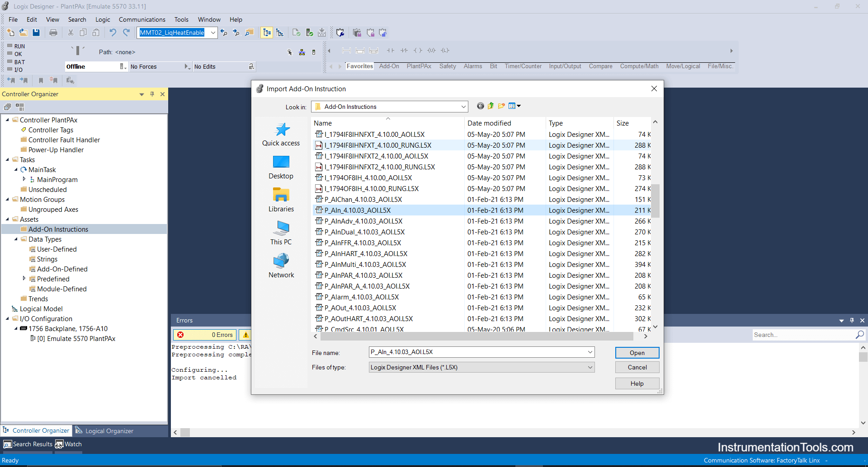Select Add-On Instructions in Controller Organizer
868x467 pixels.
(x=58, y=229)
